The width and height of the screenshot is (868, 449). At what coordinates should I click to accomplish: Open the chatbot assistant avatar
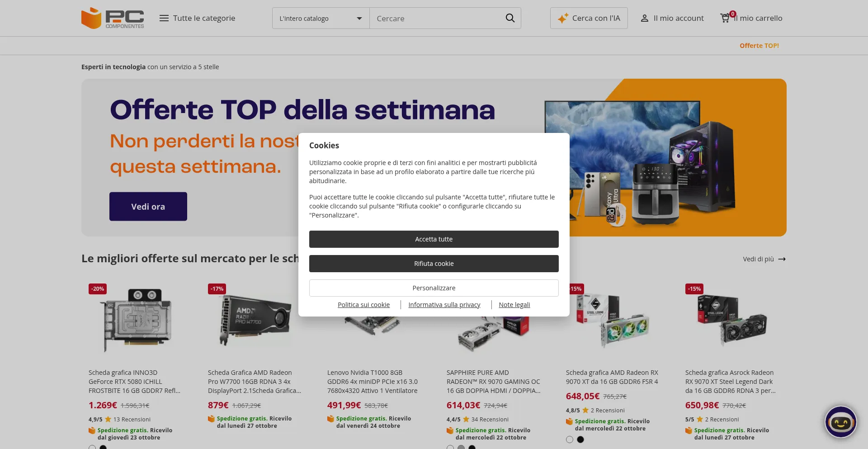tap(840, 422)
